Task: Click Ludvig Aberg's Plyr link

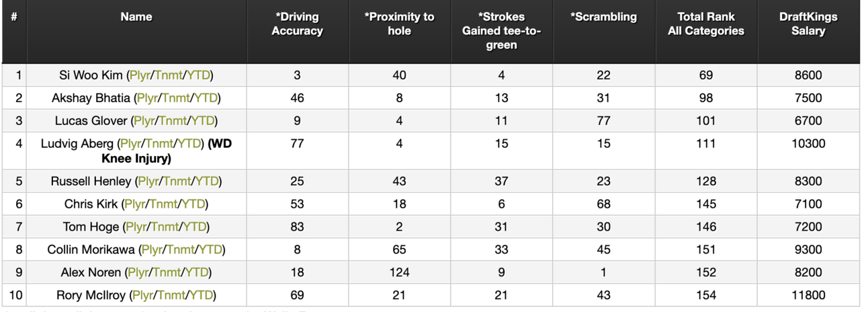Action: (x=130, y=143)
